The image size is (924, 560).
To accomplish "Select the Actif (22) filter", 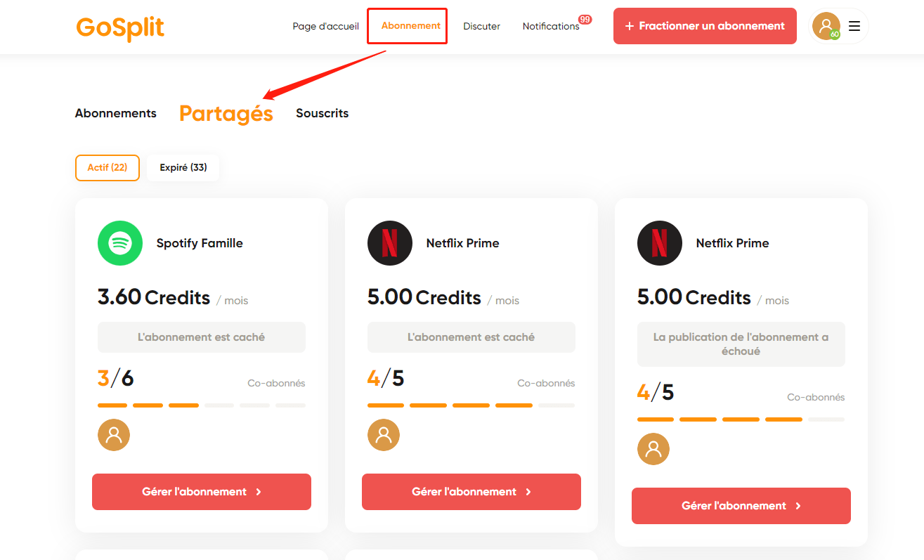I will point(108,168).
